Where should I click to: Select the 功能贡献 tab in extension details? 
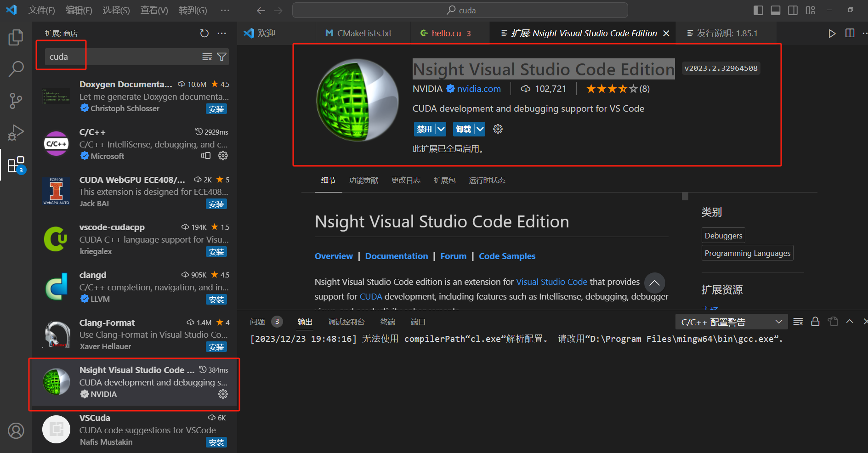pos(363,180)
